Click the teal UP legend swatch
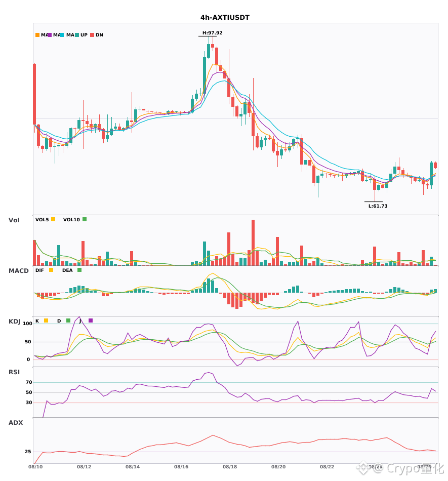The height and width of the screenshot is (481, 448). tap(77, 35)
